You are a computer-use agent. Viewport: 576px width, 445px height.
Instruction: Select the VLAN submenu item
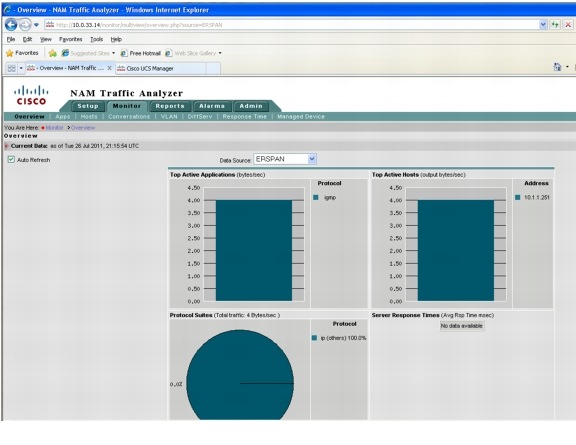point(169,117)
